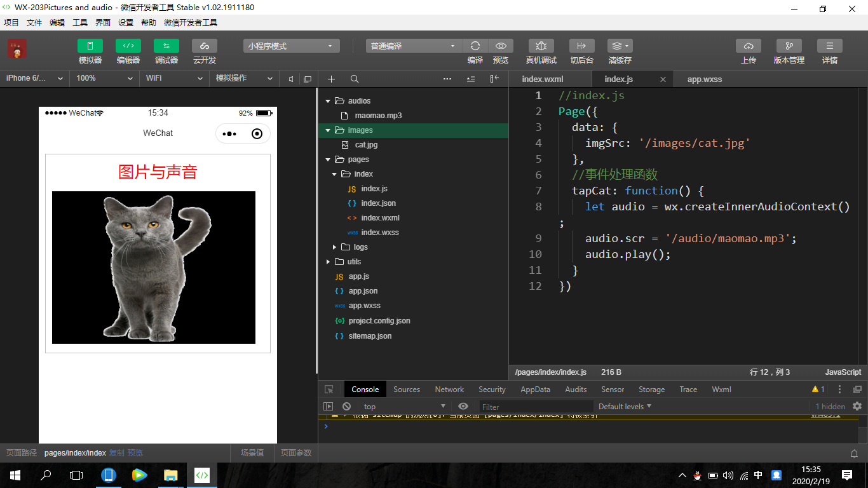Open the 设置 menu
Viewport: 868px width, 488px height.
point(126,23)
